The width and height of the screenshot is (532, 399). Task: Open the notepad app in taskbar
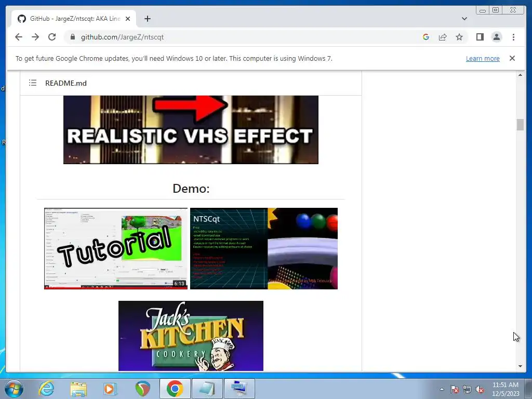coord(207,389)
